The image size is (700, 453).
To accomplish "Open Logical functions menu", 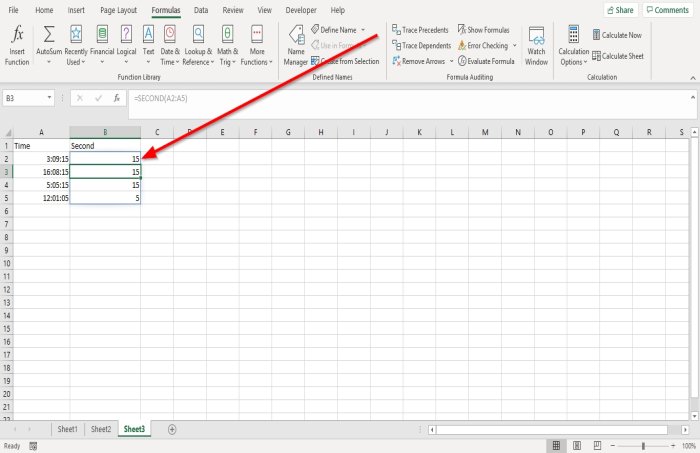I will [126, 45].
